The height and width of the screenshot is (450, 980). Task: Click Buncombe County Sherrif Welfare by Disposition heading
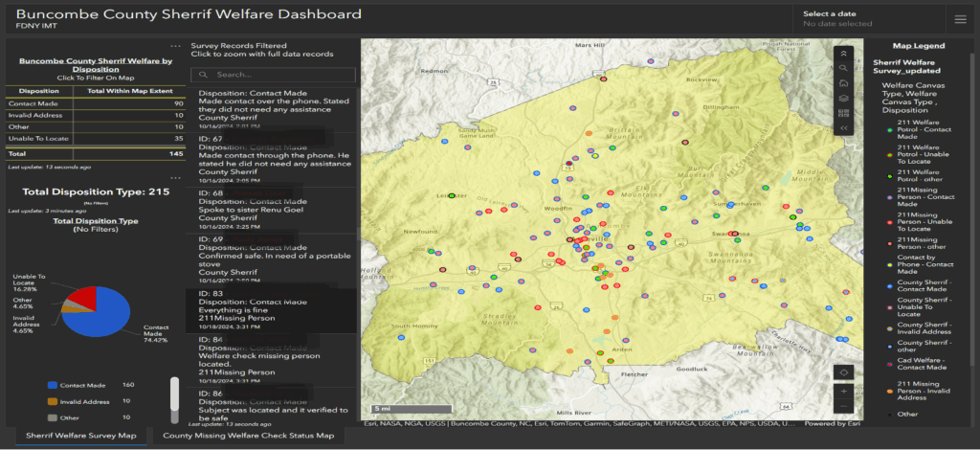pyautogui.click(x=96, y=66)
